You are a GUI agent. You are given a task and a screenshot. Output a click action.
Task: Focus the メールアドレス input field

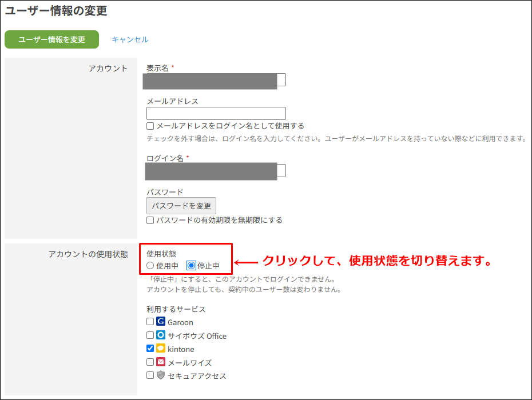[216, 113]
